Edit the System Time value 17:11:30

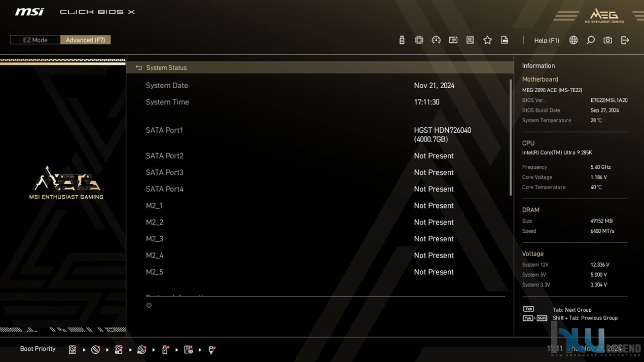pyautogui.click(x=426, y=102)
